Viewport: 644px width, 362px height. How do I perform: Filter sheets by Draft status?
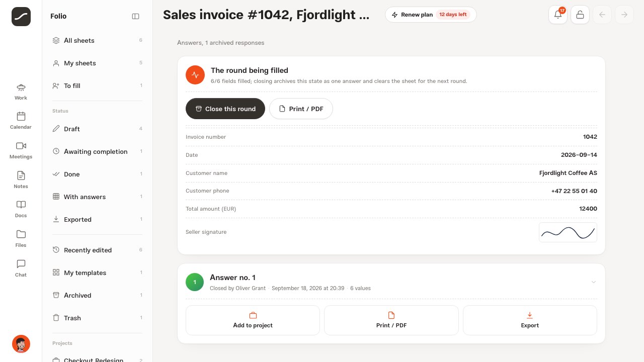pos(97,129)
